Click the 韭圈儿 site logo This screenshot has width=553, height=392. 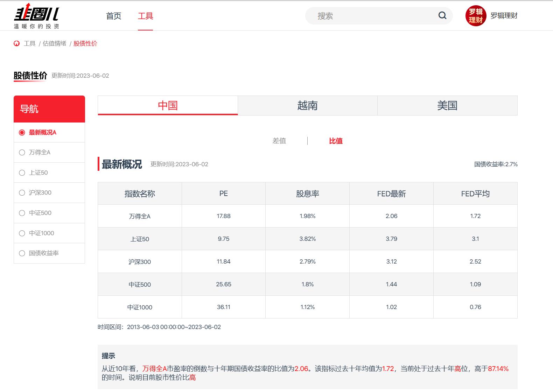pos(36,16)
